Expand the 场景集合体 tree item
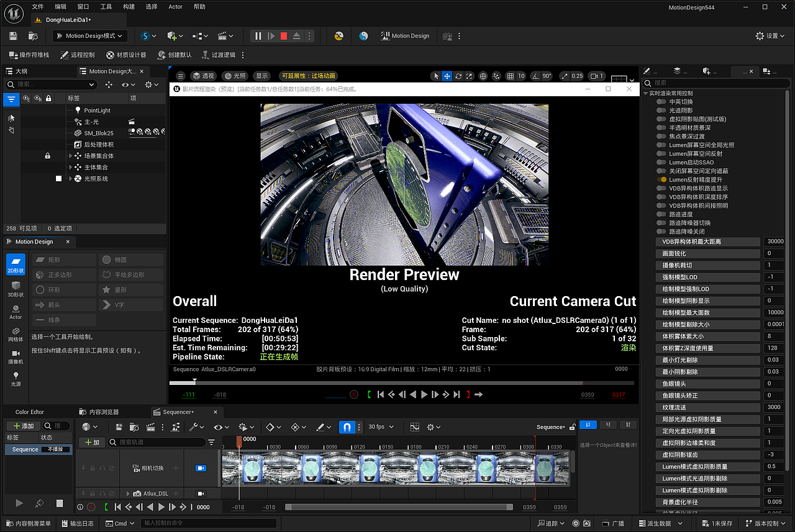 click(x=70, y=156)
